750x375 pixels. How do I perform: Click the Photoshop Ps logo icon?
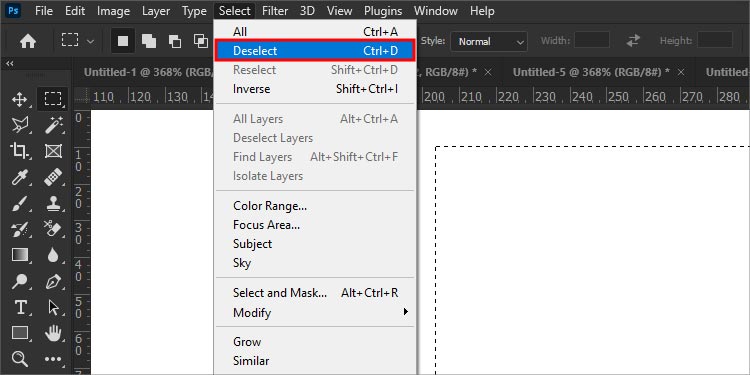[x=12, y=10]
